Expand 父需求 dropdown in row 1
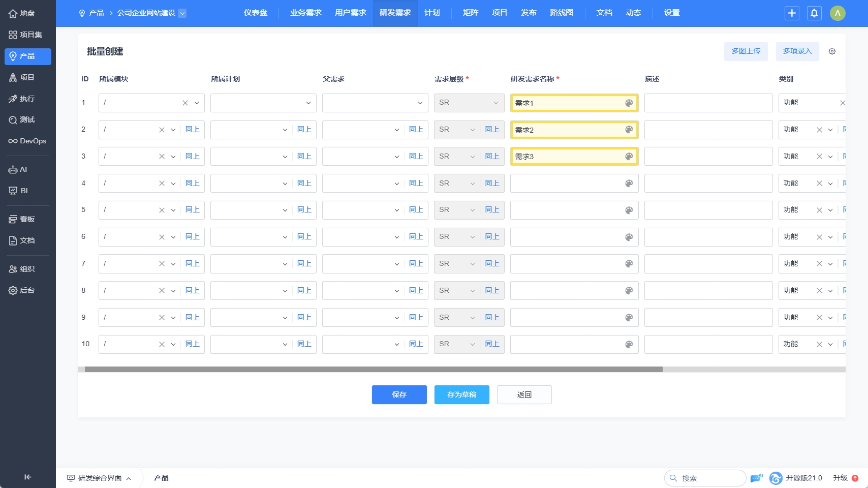This screenshot has height=488, width=868. coord(420,103)
